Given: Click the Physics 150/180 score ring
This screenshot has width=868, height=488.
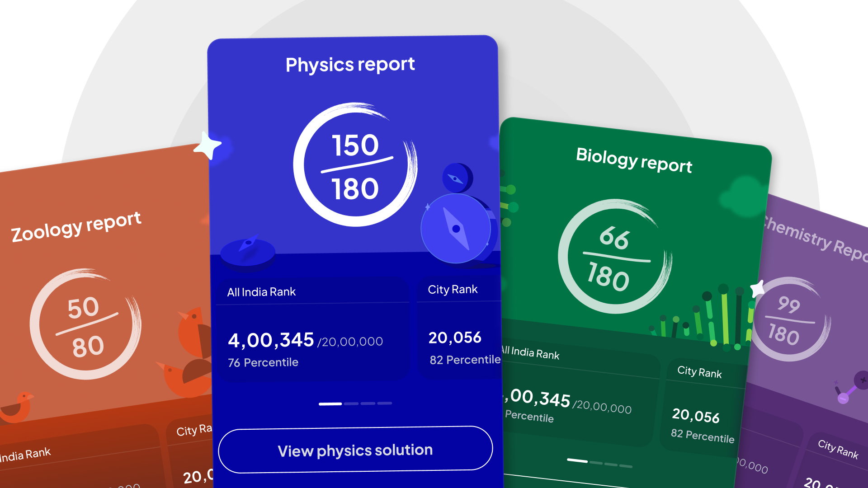Looking at the screenshot, I should (x=355, y=166).
